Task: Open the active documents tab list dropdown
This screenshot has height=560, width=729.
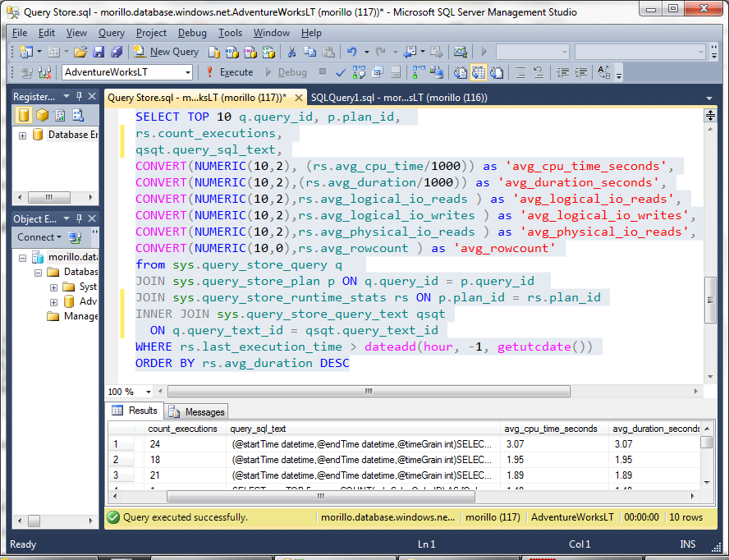Action: coord(709,99)
